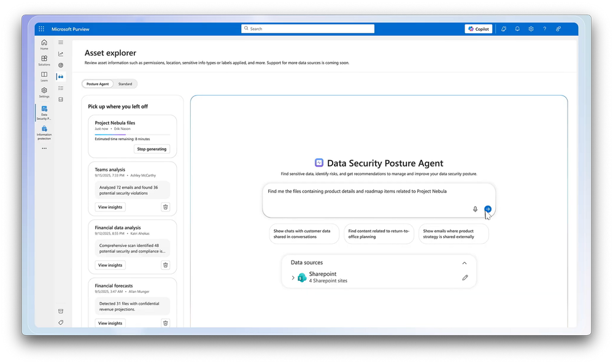Open the app launcher waffle icon
The image size is (613, 364).
[x=42, y=29]
